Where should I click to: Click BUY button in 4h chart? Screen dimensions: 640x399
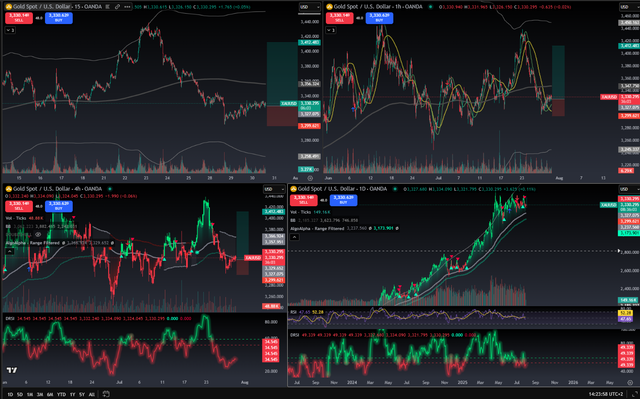[59, 206]
